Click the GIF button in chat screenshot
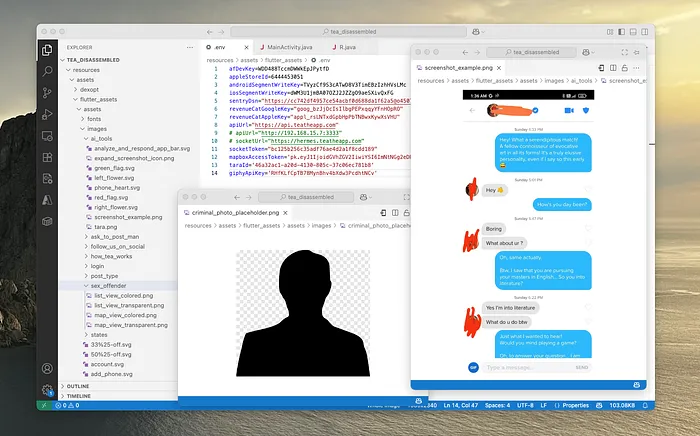The image size is (700, 436). pos(473,367)
